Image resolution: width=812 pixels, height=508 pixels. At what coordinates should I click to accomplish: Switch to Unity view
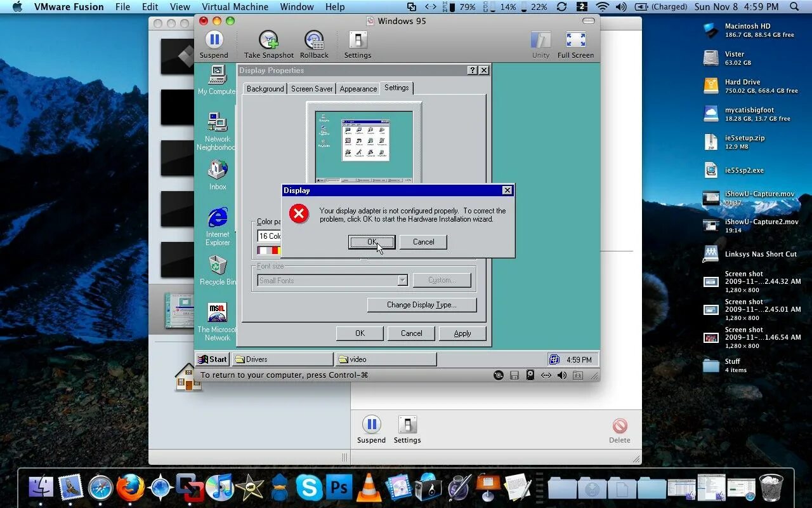(x=540, y=44)
